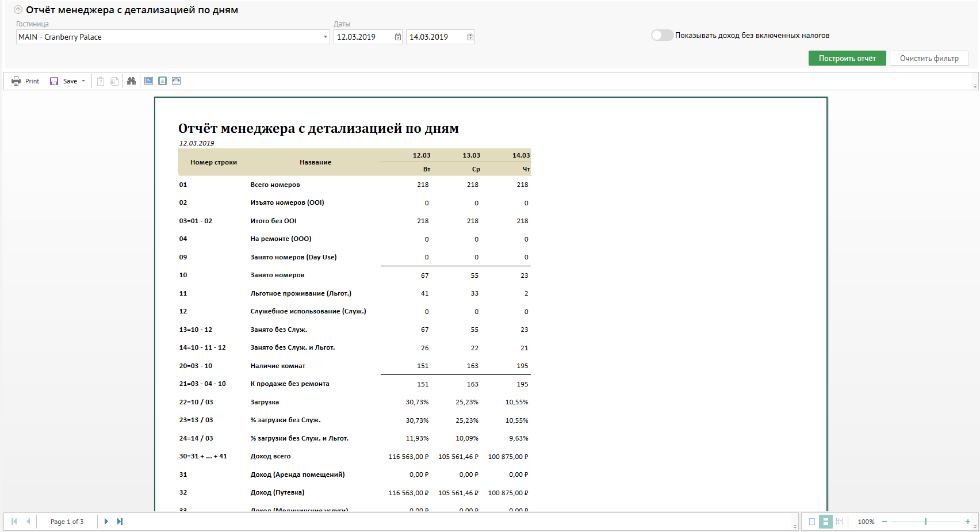Screen dimensions: 980x532
Task: Switch to multiple pages grid view
Action: click(x=839, y=522)
